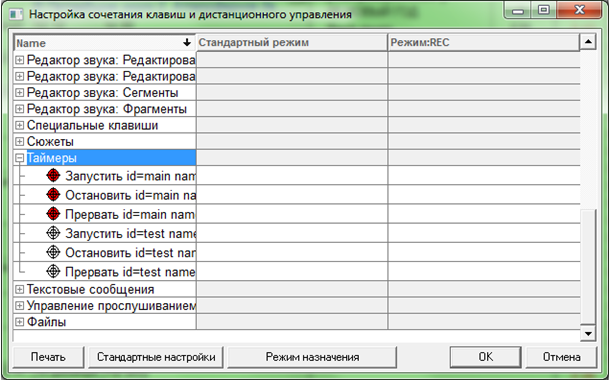Click the Стандартный режим column header

click(292, 42)
